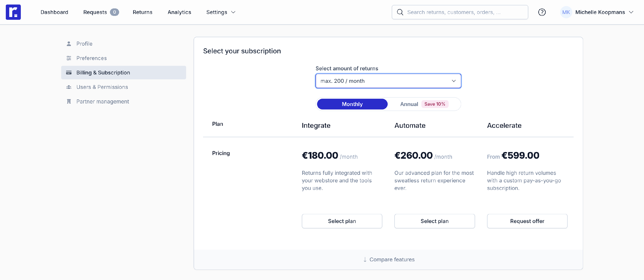Select the Integrate plan
This screenshot has height=280, width=644.
click(342, 221)
